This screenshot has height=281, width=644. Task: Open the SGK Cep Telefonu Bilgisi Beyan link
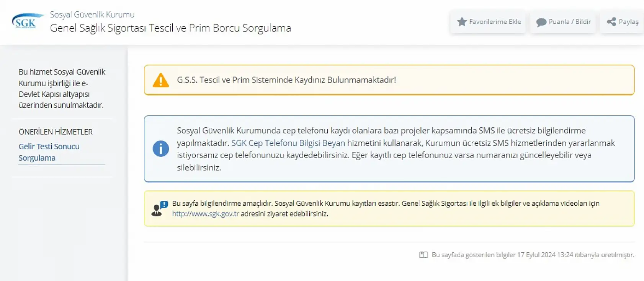(x=288, y=143)
